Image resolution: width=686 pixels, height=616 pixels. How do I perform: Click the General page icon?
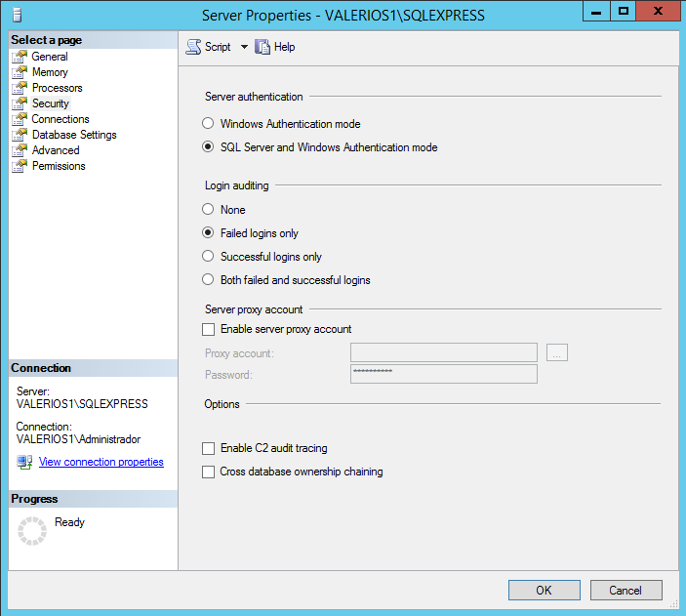(20, 57)
